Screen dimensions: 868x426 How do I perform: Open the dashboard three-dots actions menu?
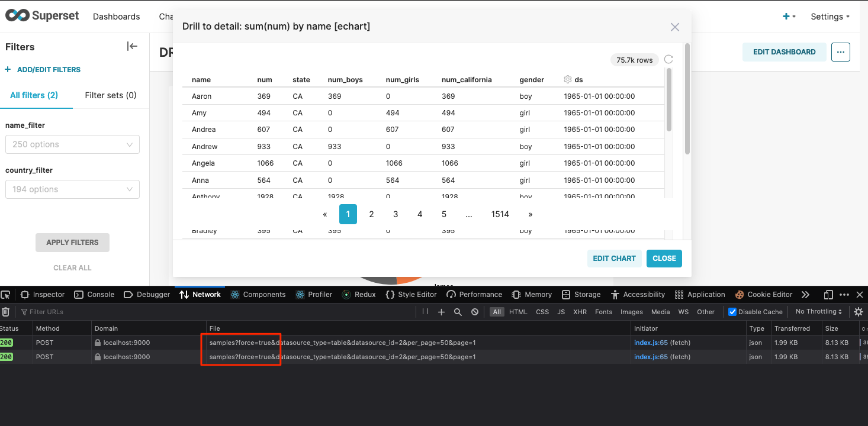841,52
